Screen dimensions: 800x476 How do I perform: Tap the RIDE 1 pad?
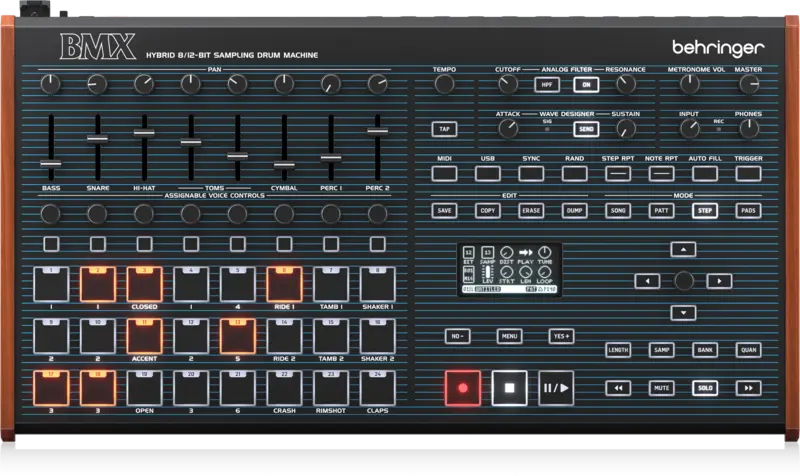click(284, 284)
